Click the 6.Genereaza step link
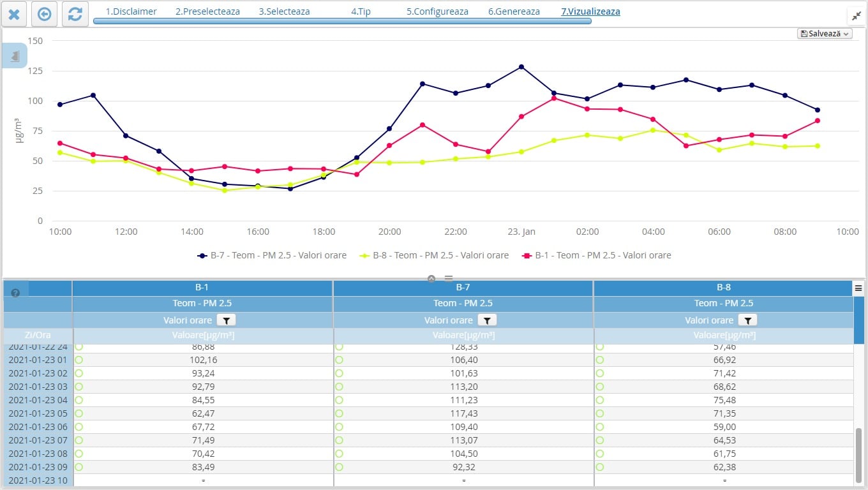 click(514, 11)
